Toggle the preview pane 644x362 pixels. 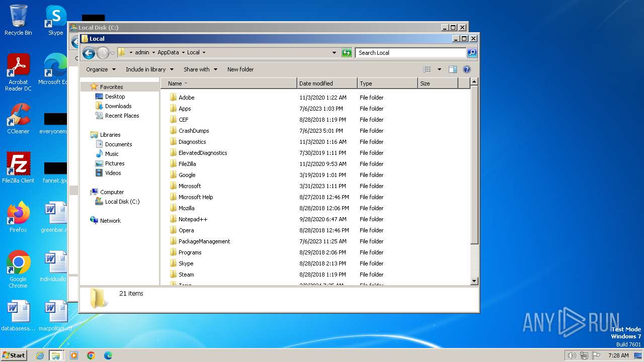pos(452,69)
